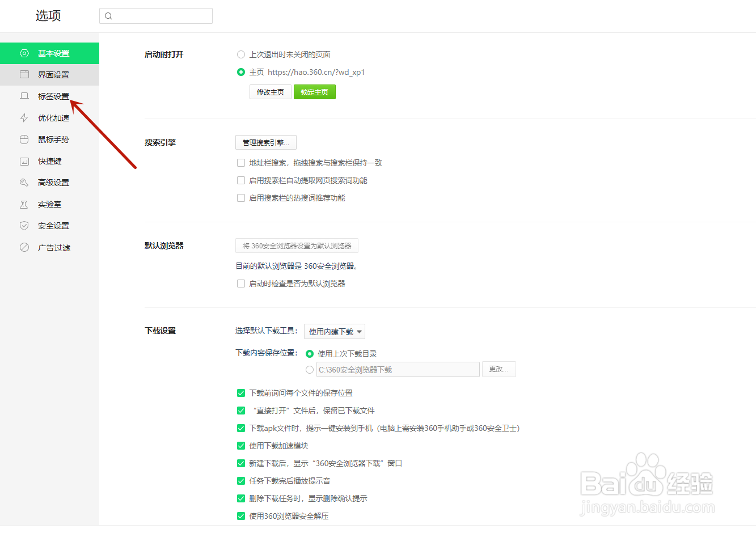Screen dimensions: 756x533
Task: Click the 标签设置 tab icon
Action: coord(24,96)
